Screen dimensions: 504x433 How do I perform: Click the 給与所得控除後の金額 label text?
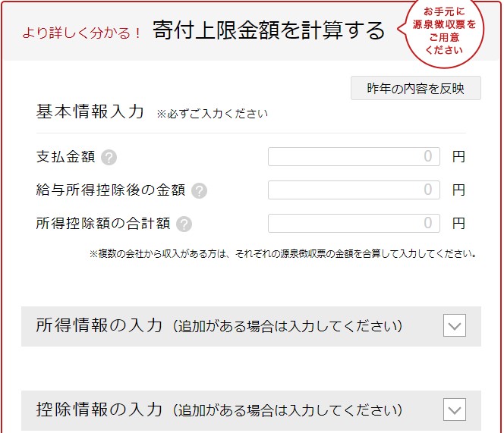point(111,190)
